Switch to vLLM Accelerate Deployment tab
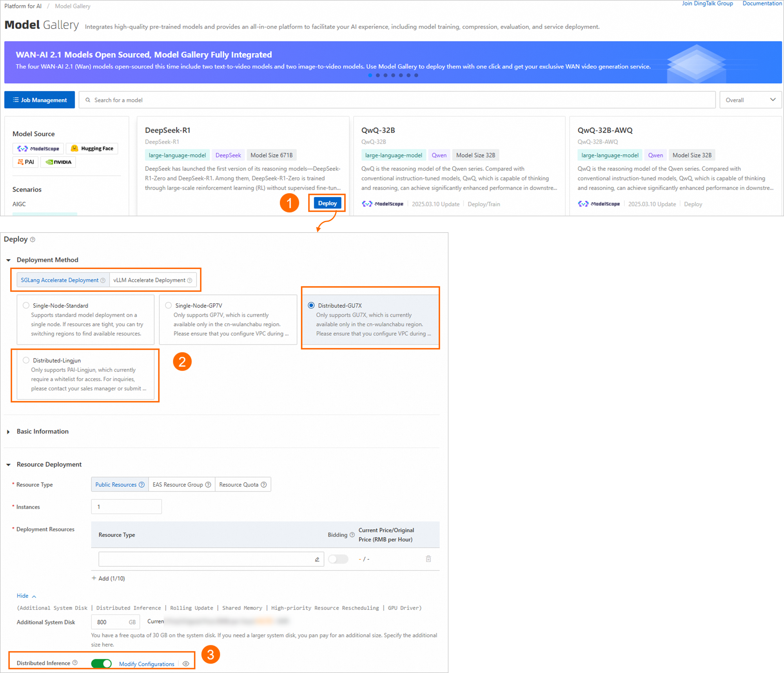This screenshot has width=784, height=673. tap(149, 280)
